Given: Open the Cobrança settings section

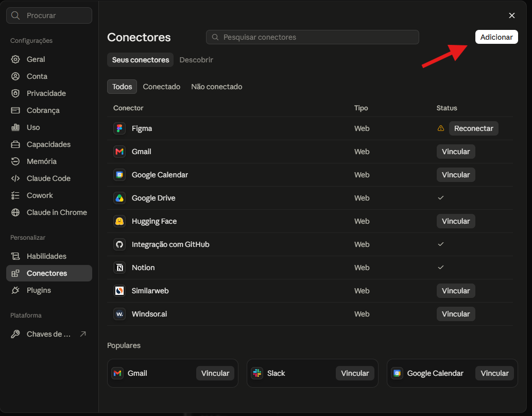Looking at the screenshot, I should coord(49,110).
